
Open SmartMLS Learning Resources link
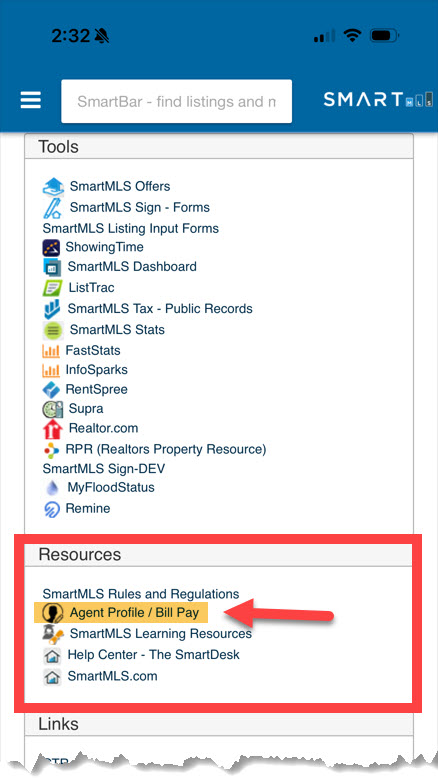pos(160,633)
